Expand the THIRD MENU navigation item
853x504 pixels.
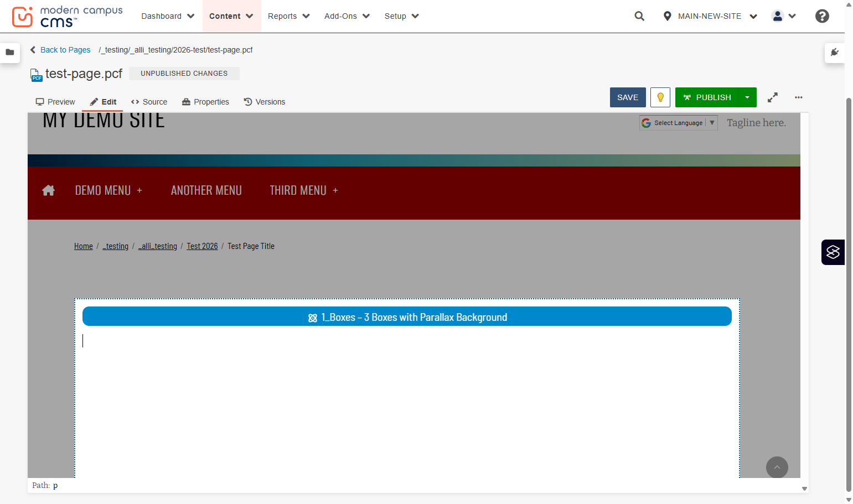[304, 190]
